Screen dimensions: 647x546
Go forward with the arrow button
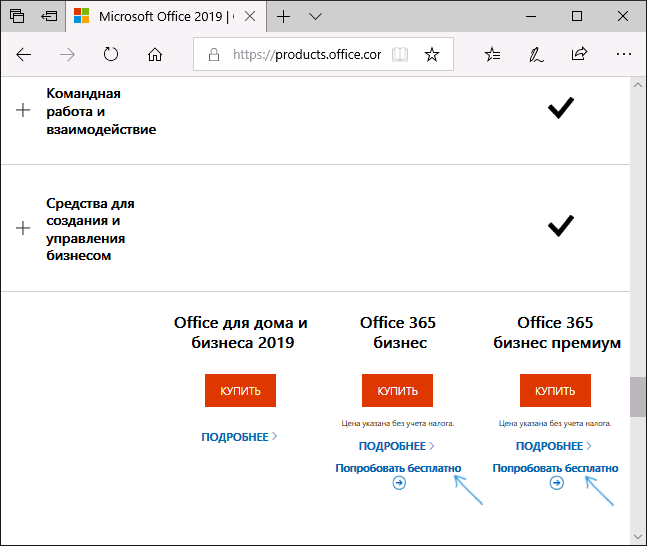(x=67, y=54)
